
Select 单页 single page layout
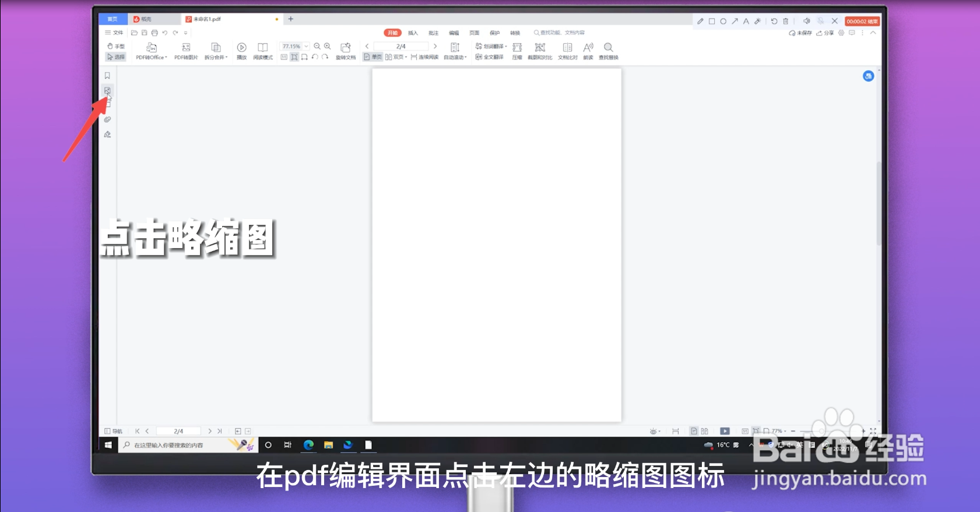point(373,57)
